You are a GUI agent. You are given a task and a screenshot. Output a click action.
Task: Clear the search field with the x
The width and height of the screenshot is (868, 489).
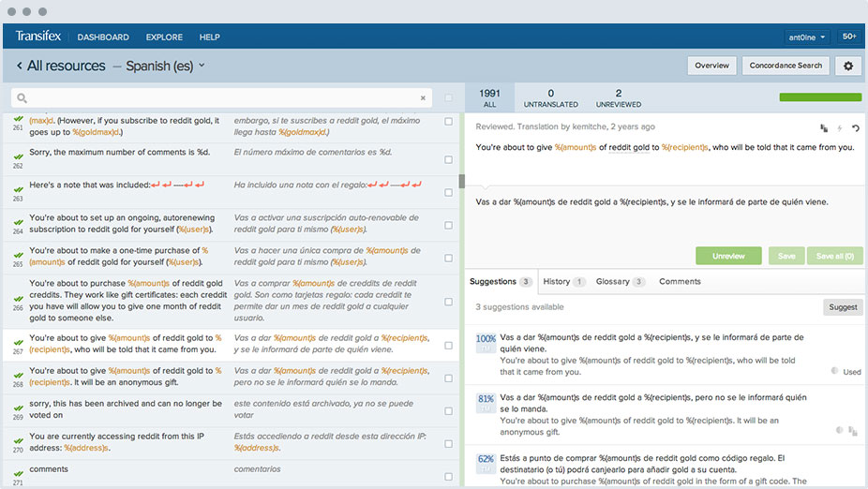(423, 98)
